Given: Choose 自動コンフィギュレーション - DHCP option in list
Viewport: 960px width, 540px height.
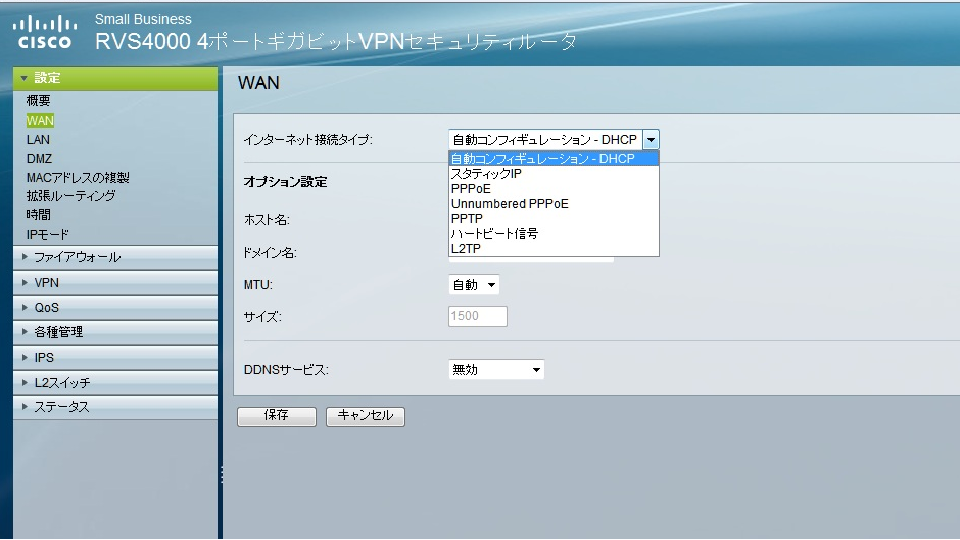Looking at the screenshot, I should point(553,159).
